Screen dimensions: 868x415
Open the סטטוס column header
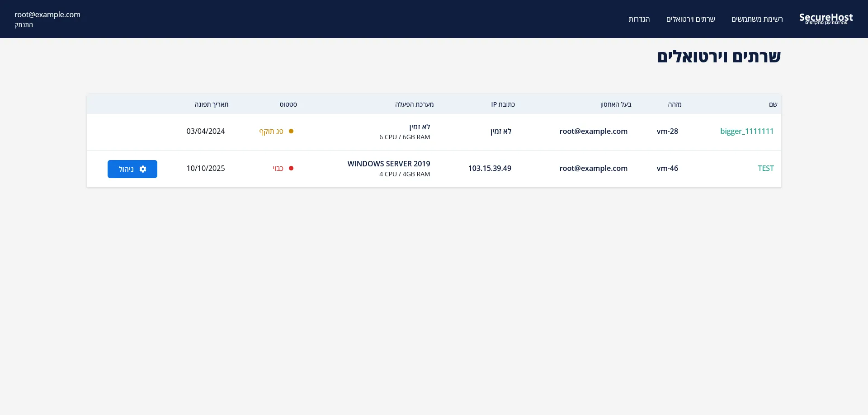click(x=289, y=104)
